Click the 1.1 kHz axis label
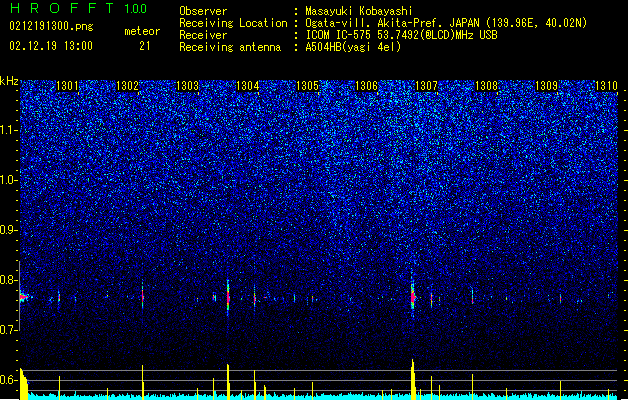 pos(9,130)
